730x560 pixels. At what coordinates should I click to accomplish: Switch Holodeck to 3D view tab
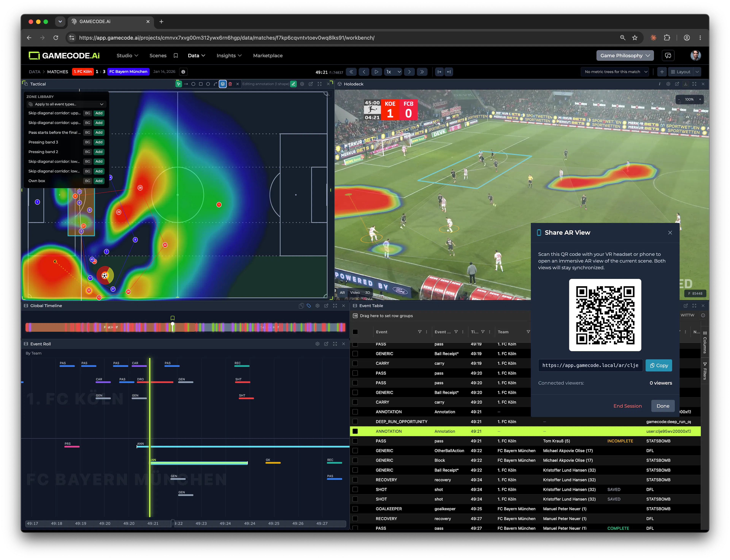(x=367, y=293)
